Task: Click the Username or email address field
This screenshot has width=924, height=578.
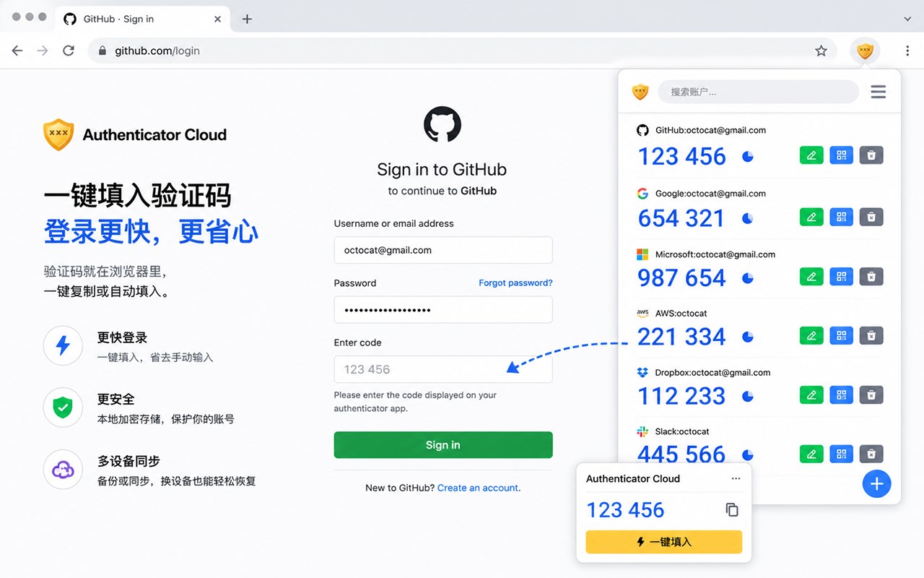Action: [443, 250]
